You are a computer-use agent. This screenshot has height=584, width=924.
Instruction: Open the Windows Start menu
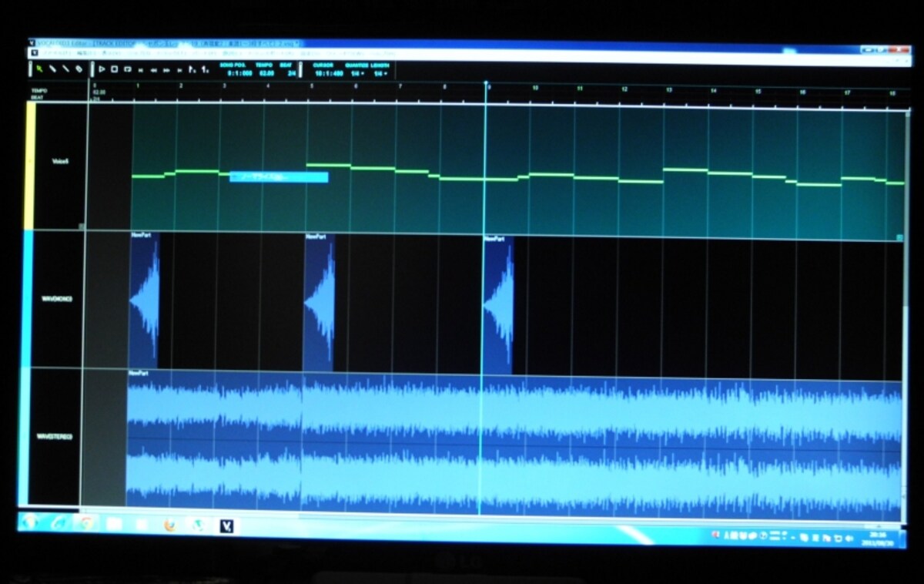(32, 522)
